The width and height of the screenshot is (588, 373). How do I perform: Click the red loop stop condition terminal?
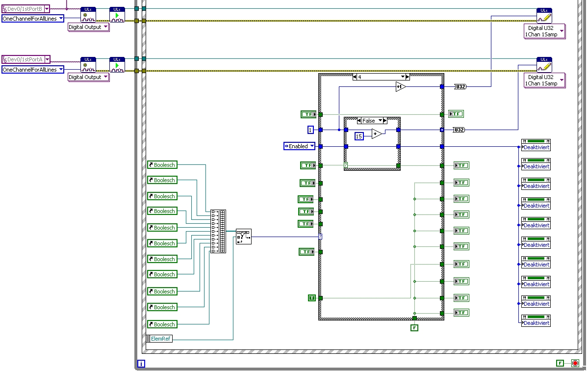(575, 363)
